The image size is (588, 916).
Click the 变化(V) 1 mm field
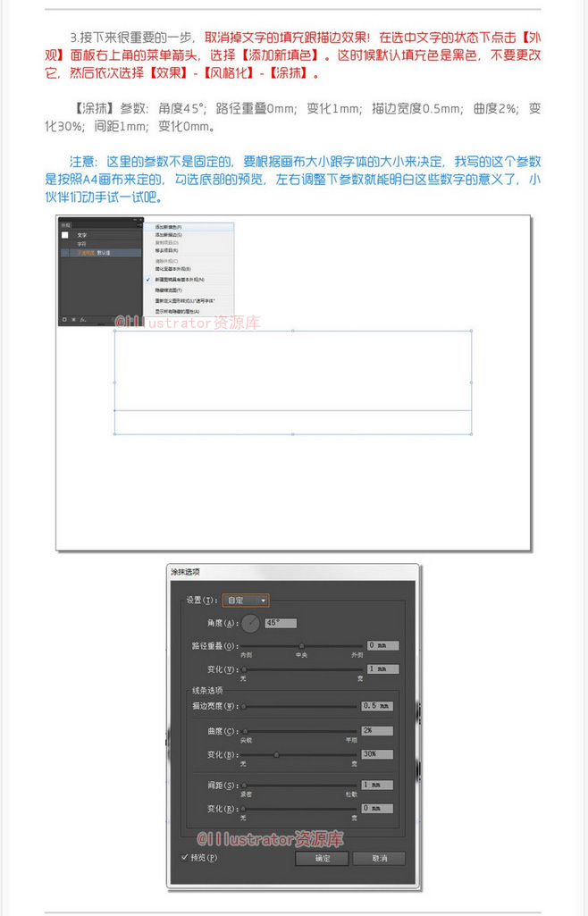tap(383, 668)
